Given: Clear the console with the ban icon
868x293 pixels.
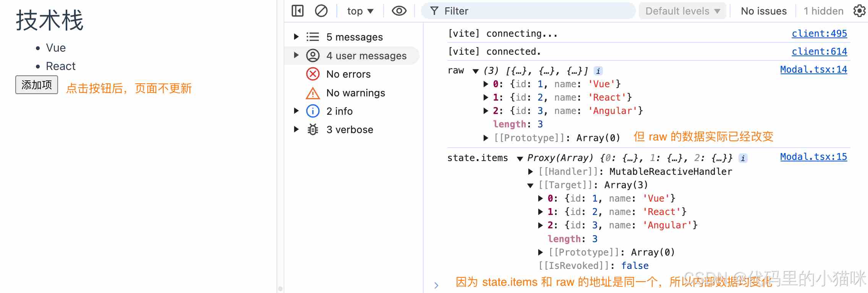Looking at the screenshot, I should [x=321, y=11].
